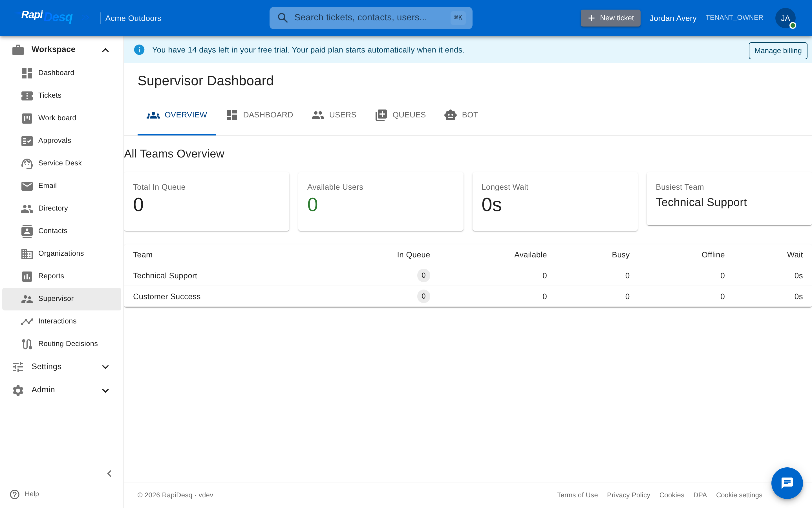This screenshot has height=508, width=812.
Task: Switch to the Dashboard tab
Action: pyautogui.click(x=259, y=115)
